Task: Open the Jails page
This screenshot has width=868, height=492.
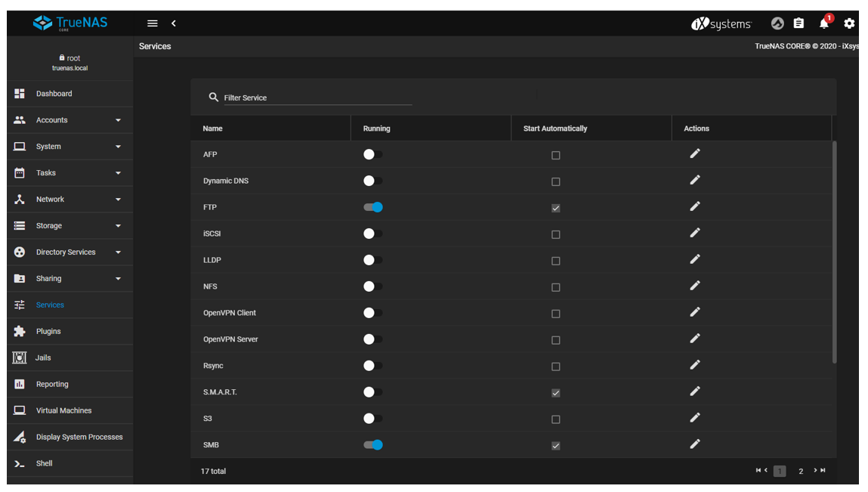Action: 70,358
